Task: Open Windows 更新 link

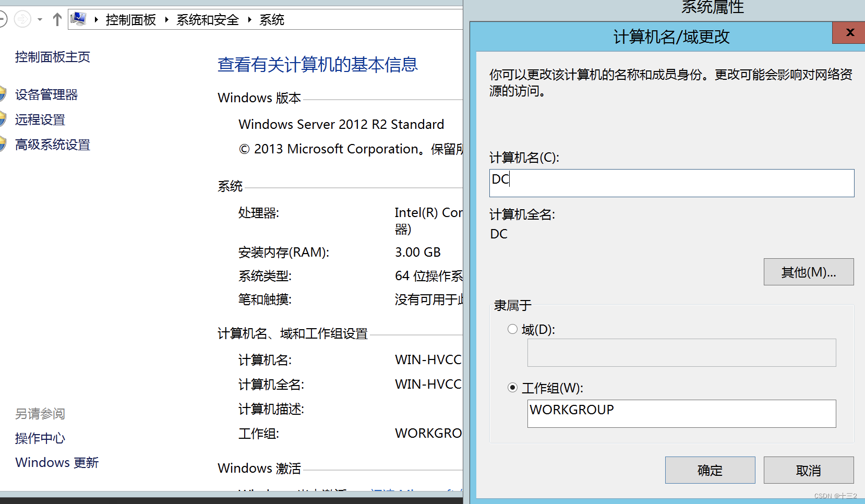Action: pos(57,463)
